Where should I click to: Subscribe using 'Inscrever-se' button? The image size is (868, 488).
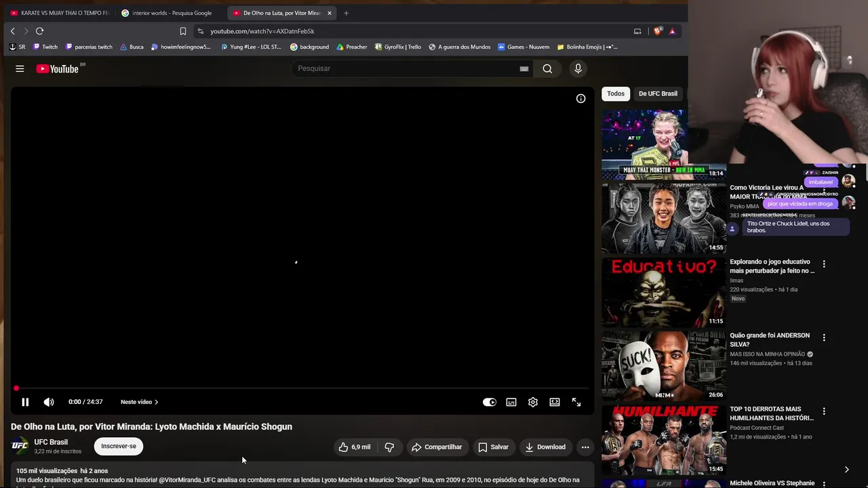(119, 446)
